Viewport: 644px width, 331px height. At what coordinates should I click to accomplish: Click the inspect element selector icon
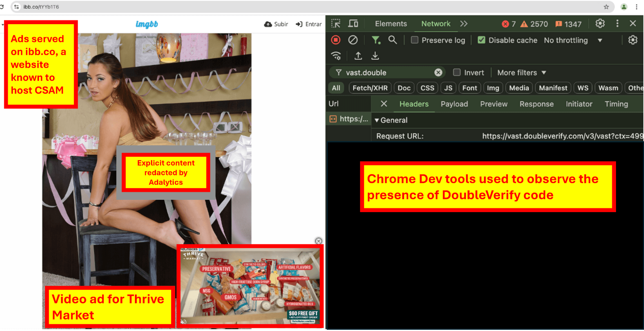click(x=336, y=24)
